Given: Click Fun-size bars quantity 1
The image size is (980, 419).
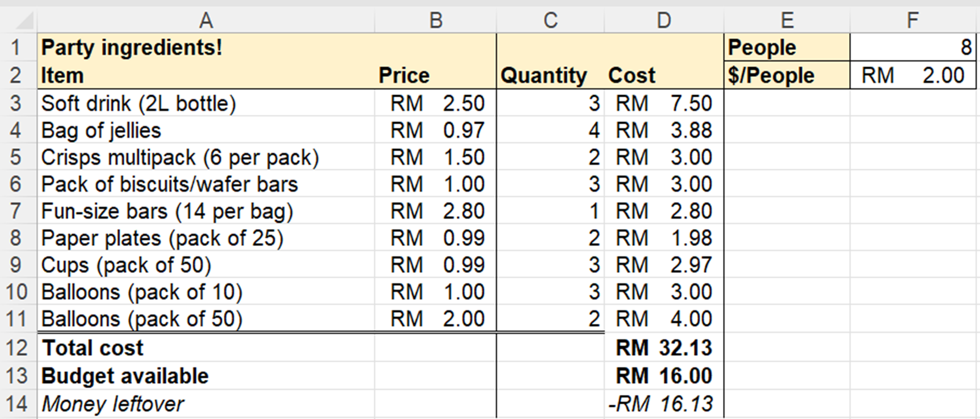Looking at the screenshot, I should tap(550, 211).
